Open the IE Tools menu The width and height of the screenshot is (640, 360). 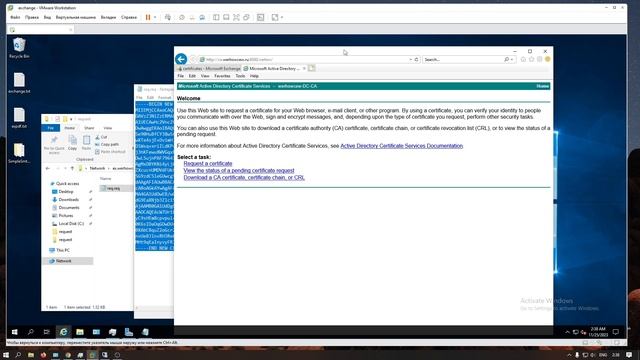240,76
